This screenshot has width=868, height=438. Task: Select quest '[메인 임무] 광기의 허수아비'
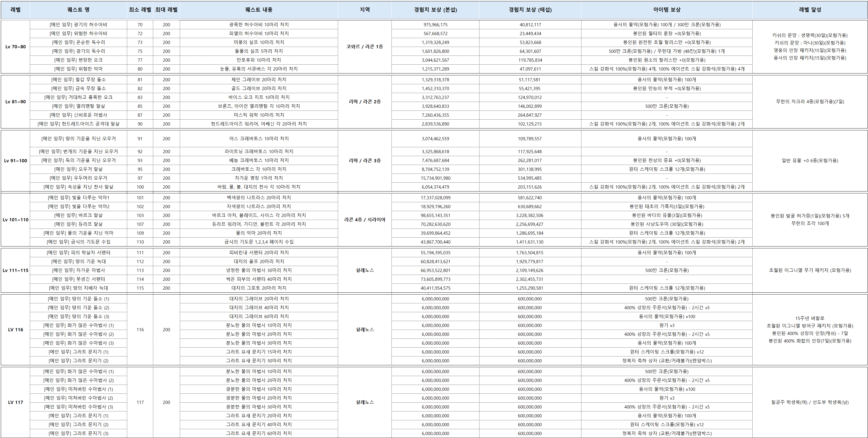point(78,25)
